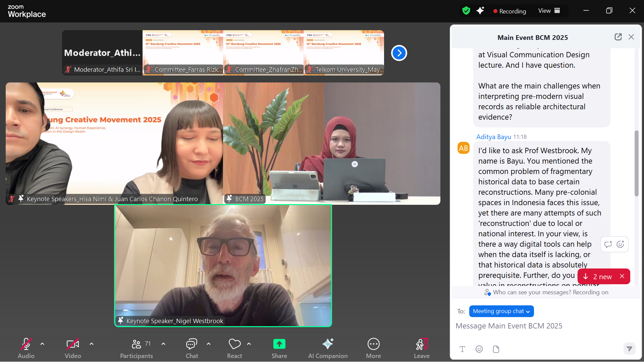Screen dimensions: 644x362
Task: Attach a file to the chat
Action: (496, 349)
